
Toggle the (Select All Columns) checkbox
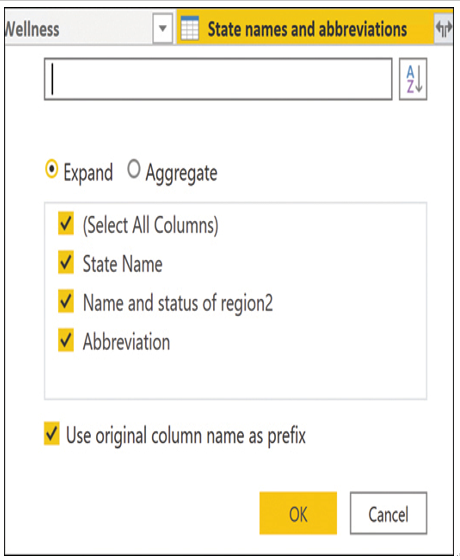(66, 224)
